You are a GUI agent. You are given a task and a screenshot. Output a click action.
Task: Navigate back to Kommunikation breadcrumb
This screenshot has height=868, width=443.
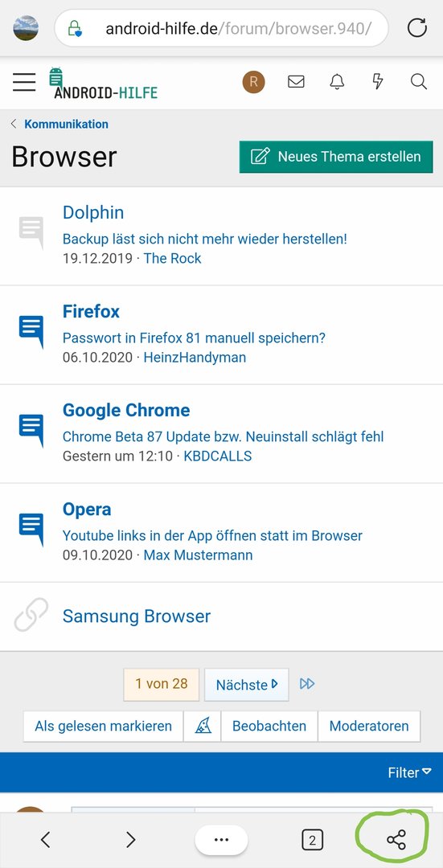pos(66,124)
